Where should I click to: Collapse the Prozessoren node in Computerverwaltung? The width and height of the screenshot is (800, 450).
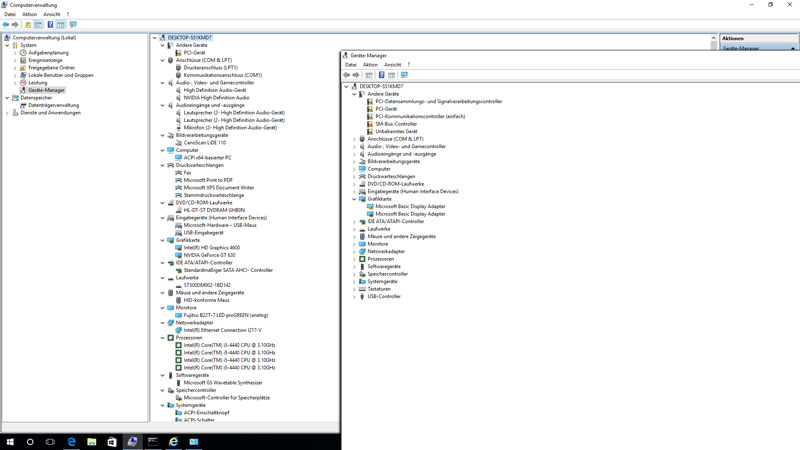(163, 338)
